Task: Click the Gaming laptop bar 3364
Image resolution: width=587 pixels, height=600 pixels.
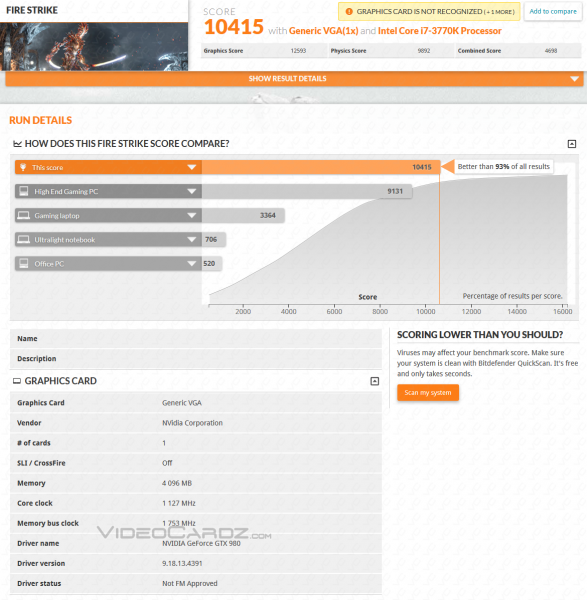Action: coord(243,215)
